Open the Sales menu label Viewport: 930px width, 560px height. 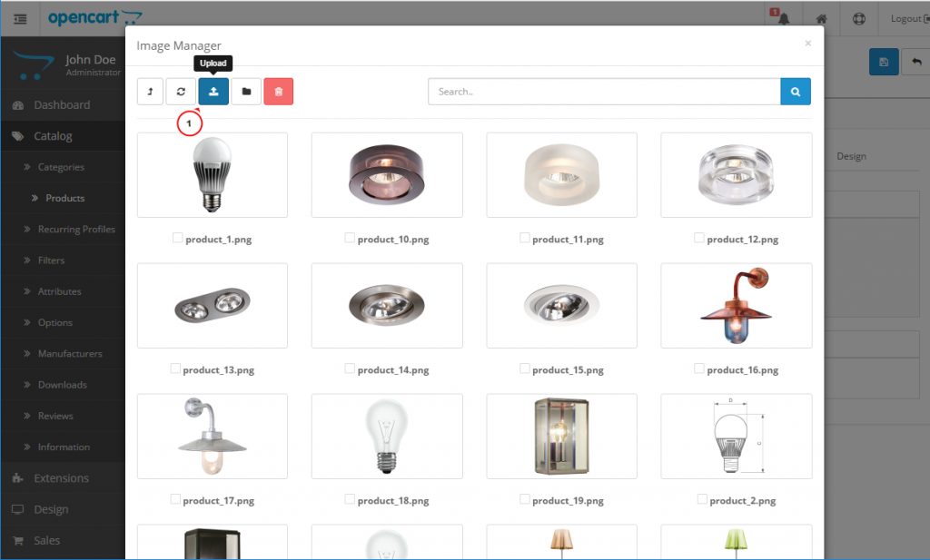pyautogui.click(x=47, y=540)
